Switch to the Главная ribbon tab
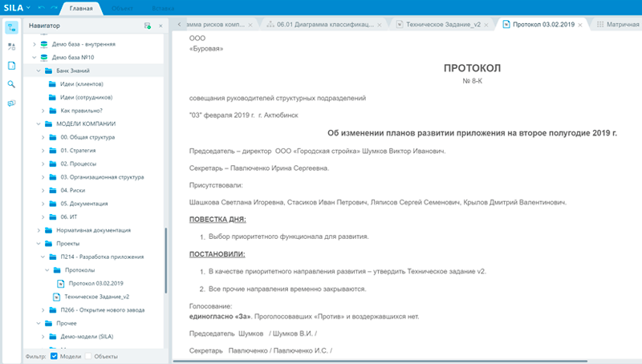Screen dimensions: 642x364 [81, 10]
